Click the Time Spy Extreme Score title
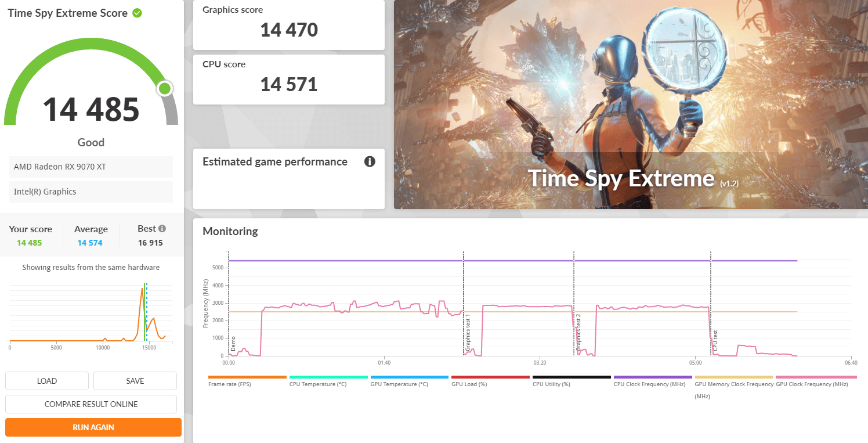 coord(67,13)
